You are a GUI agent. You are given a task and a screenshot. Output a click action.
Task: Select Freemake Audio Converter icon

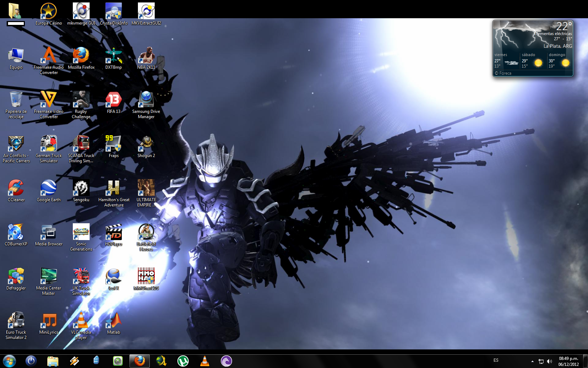[x=49, y=61]
